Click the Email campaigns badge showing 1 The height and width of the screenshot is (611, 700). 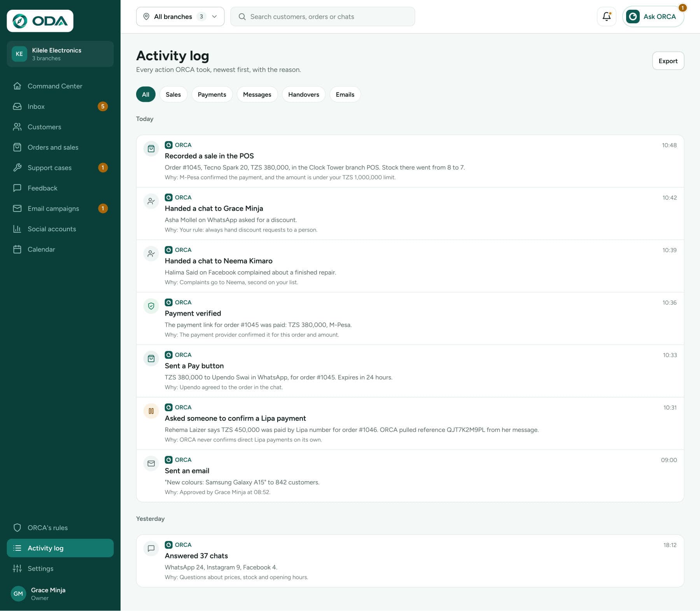(103, 208)
